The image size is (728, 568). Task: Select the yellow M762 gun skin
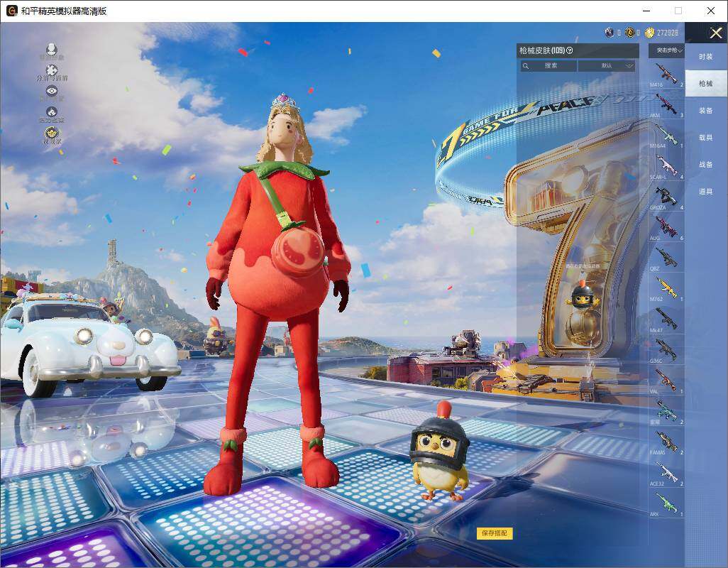[666, 288]
